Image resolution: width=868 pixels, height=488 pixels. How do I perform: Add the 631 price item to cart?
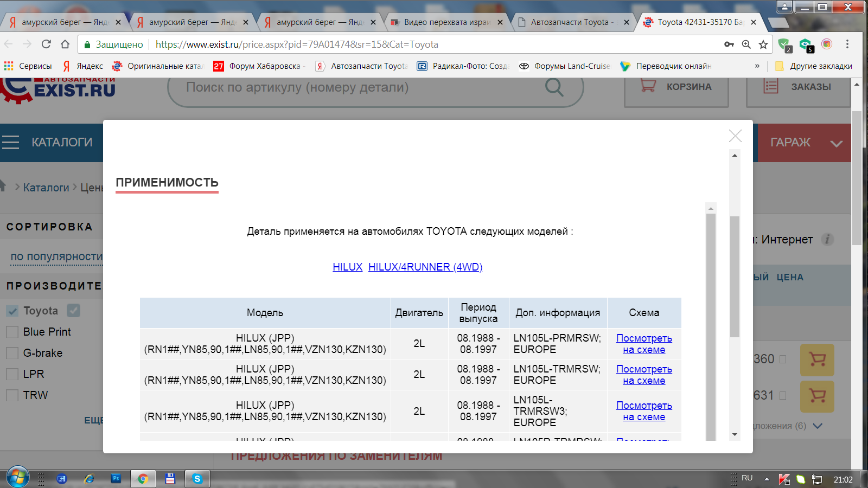tap(817, 396)
